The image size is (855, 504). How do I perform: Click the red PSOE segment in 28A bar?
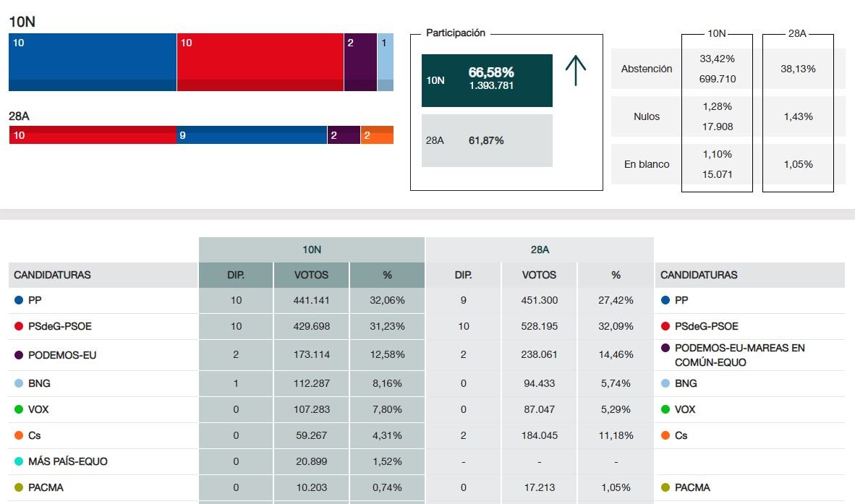pyautogui.click(x=93, y=134)
